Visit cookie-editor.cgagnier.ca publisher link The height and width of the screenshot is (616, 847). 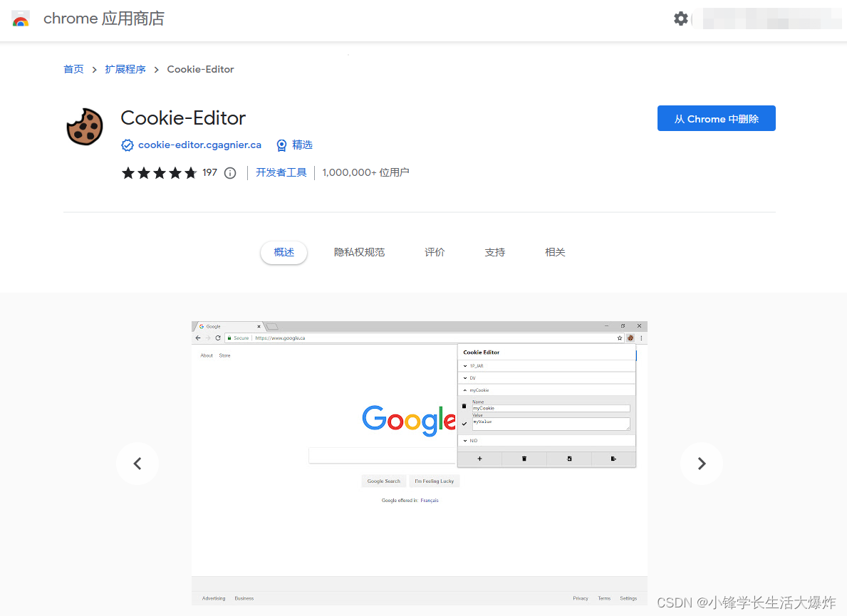199,145
